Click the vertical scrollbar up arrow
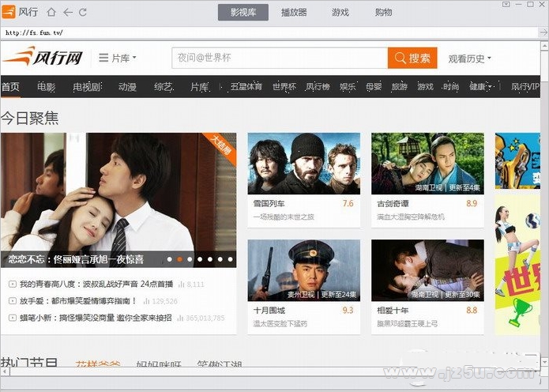The height and width of the screenshot is (392, 549). point(544,46)
